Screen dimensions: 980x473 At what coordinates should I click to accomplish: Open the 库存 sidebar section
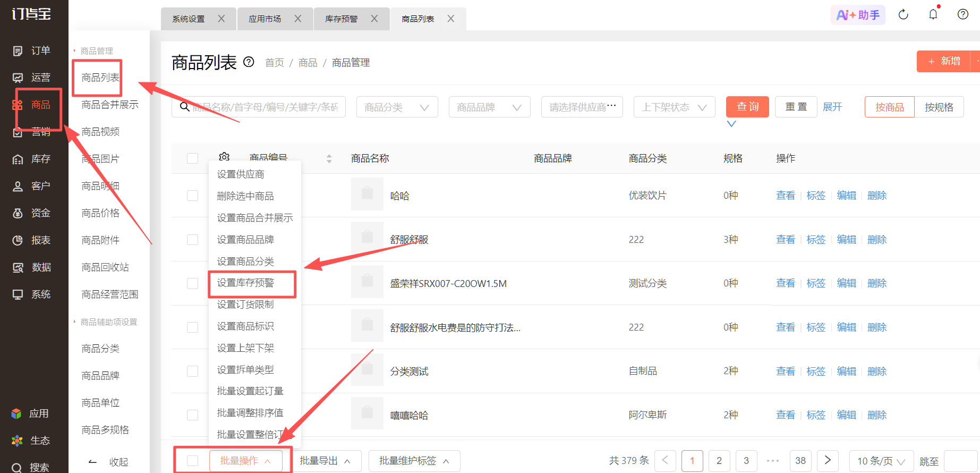[x=31, y=159]
